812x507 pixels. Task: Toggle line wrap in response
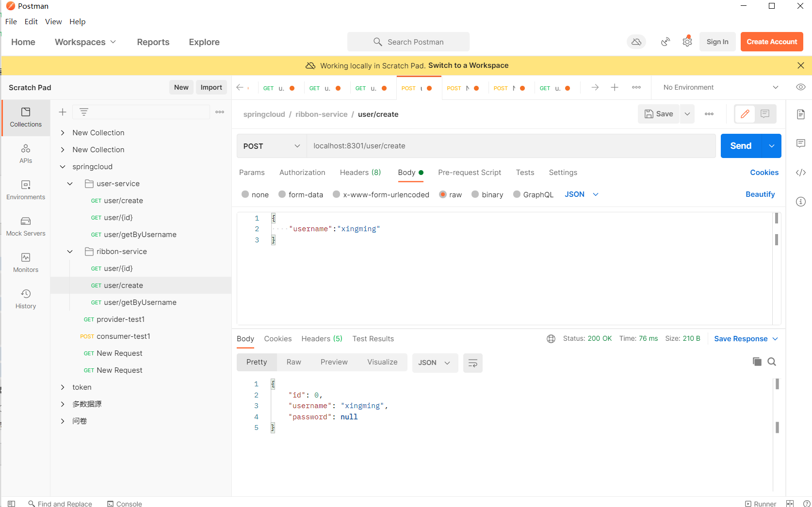coord(473,363)
